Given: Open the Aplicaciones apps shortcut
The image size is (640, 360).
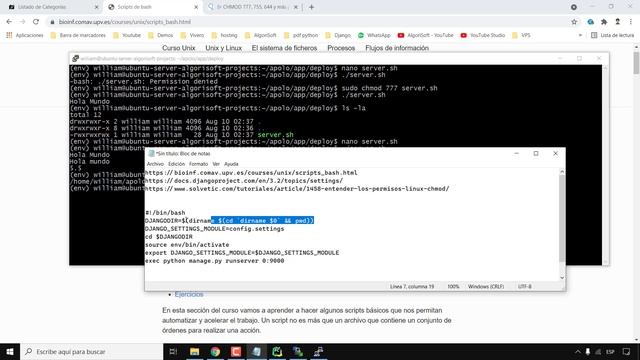Looking at the screenshot, I should click(x=25, y=35).
